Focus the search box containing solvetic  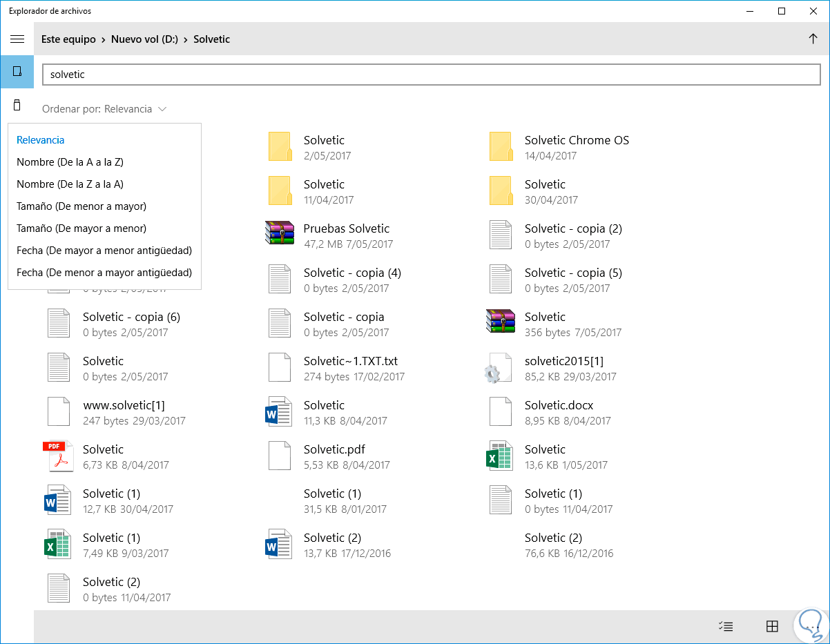[x=432, y=75]
